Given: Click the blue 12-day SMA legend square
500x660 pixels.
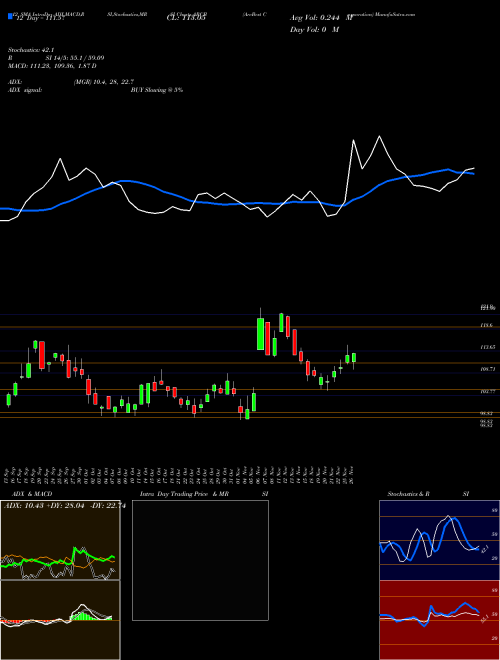Looking at the screenshot, I should (10, 16).
